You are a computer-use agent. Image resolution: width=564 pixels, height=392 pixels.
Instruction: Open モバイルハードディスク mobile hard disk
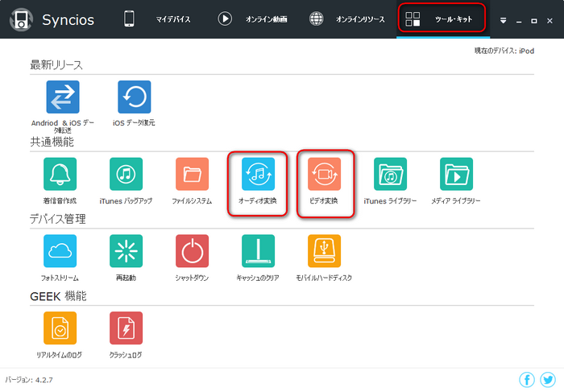point(324,251)
